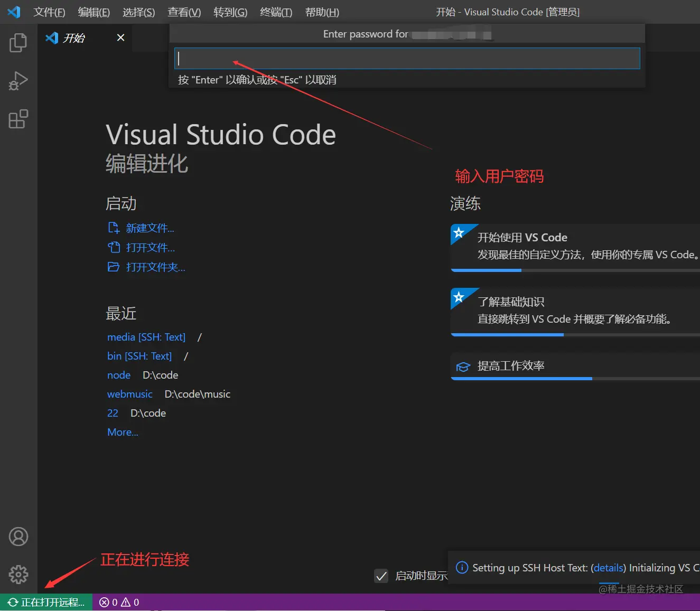The height and width of the screenshot is (611, 700).
Task: Click the 打开文件夹... link
Action: coord(156,267)
